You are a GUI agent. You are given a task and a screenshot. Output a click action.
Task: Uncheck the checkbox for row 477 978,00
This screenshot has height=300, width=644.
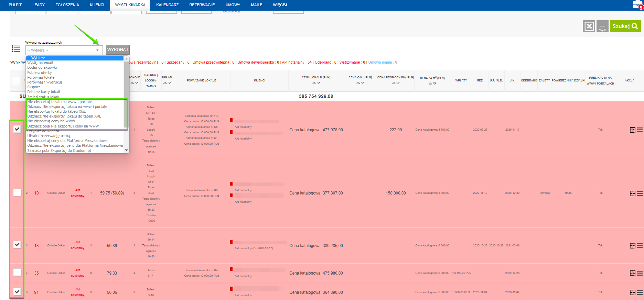click(17, 129)
